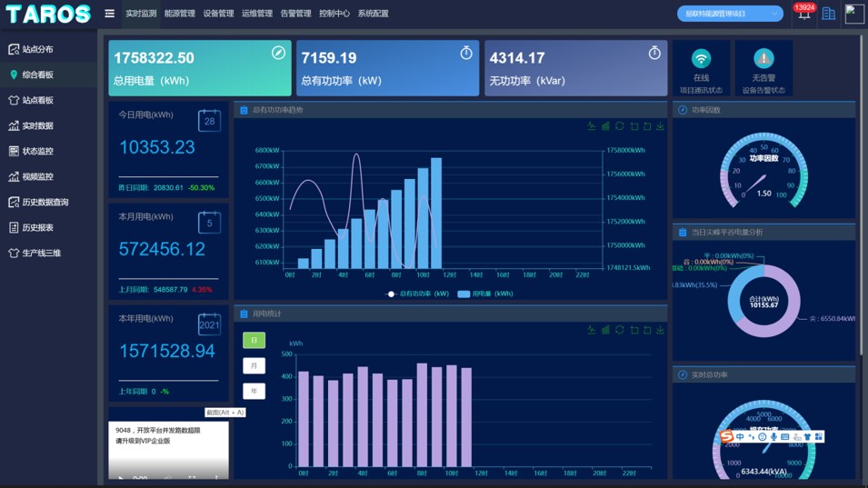Open the 告警管理 top menu

pos(295,14)
